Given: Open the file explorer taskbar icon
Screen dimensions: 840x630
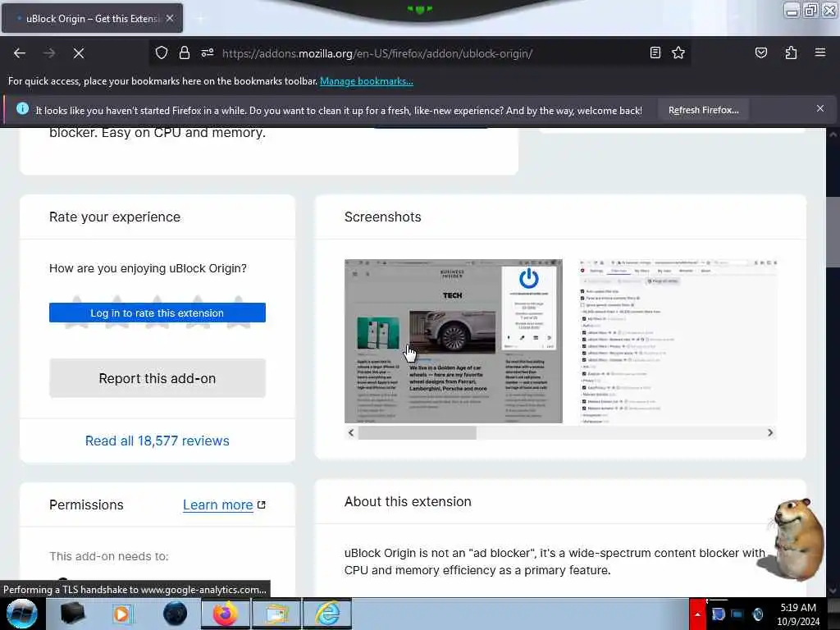Looking at the screenshot, I should coord(276,614).
